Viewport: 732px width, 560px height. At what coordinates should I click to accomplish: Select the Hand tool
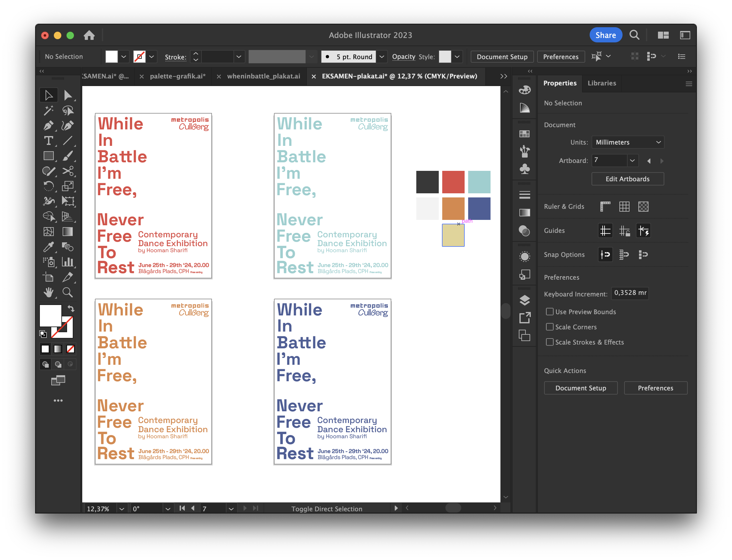48,292
